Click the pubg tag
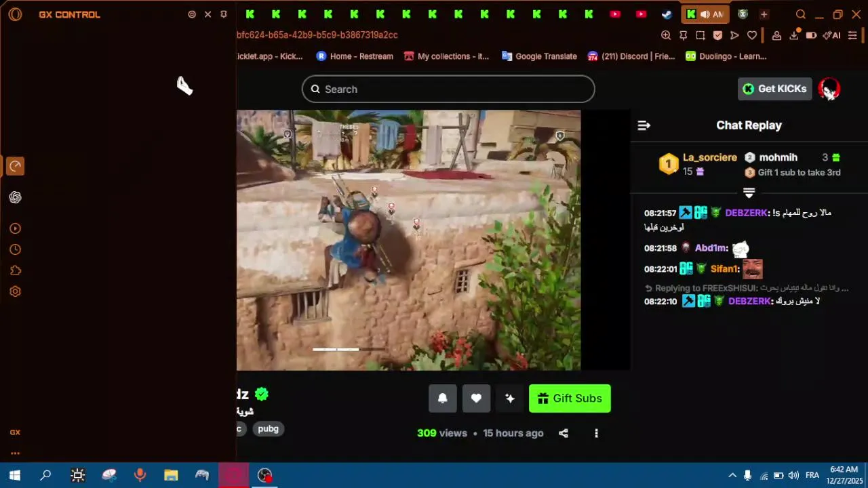The width and height of the screenshot is (868, 488). 269,428
